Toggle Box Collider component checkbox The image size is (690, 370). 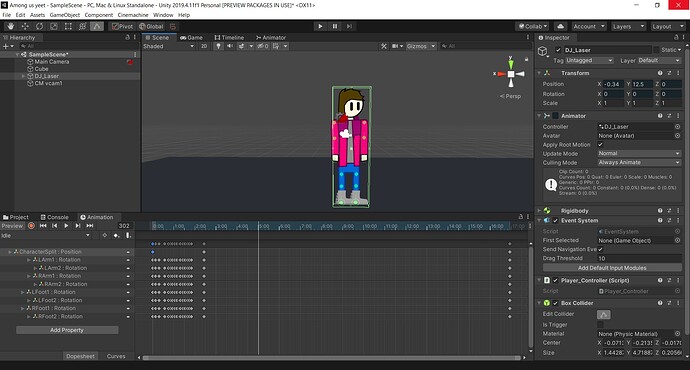click(x=555, y=303)
